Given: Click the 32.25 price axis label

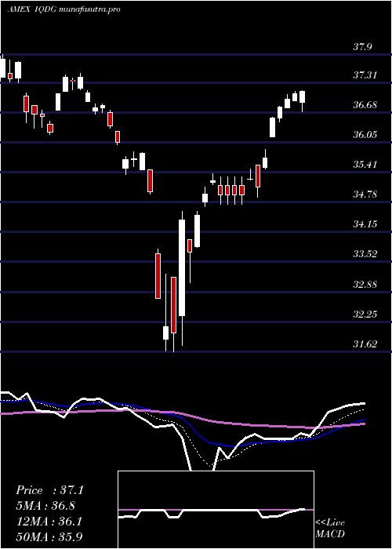Looking at the screenshot, I should (365, 314).
